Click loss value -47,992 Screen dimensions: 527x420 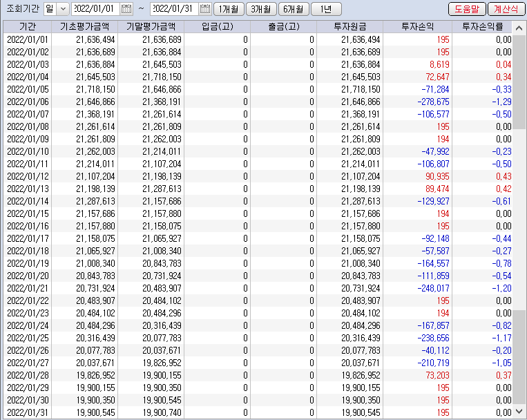pos(435,152)
